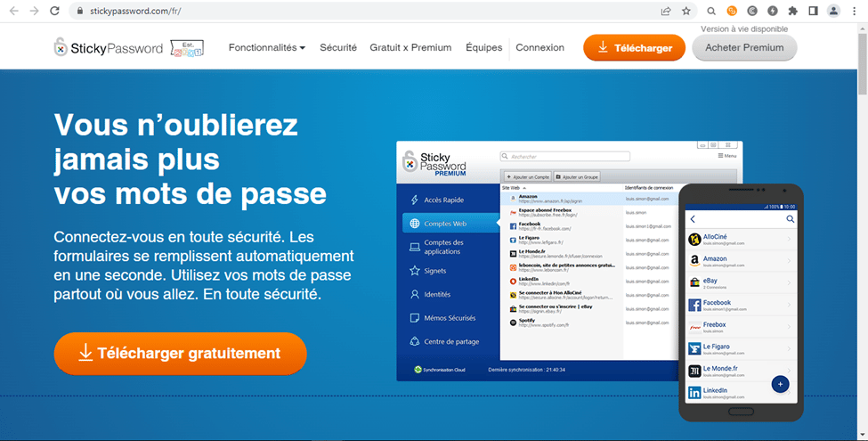Image resolution: width=868 pixels, height=441 pixels.
Task: Open Chrome three-dot menu
Action: point(854,11)
